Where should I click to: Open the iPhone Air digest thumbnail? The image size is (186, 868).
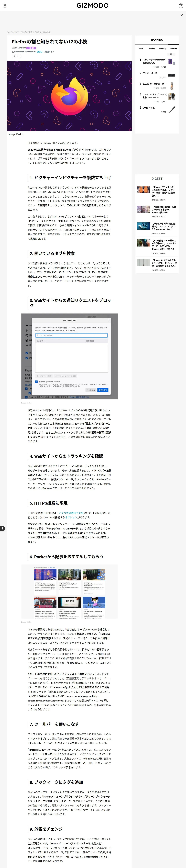coord(143,262)
